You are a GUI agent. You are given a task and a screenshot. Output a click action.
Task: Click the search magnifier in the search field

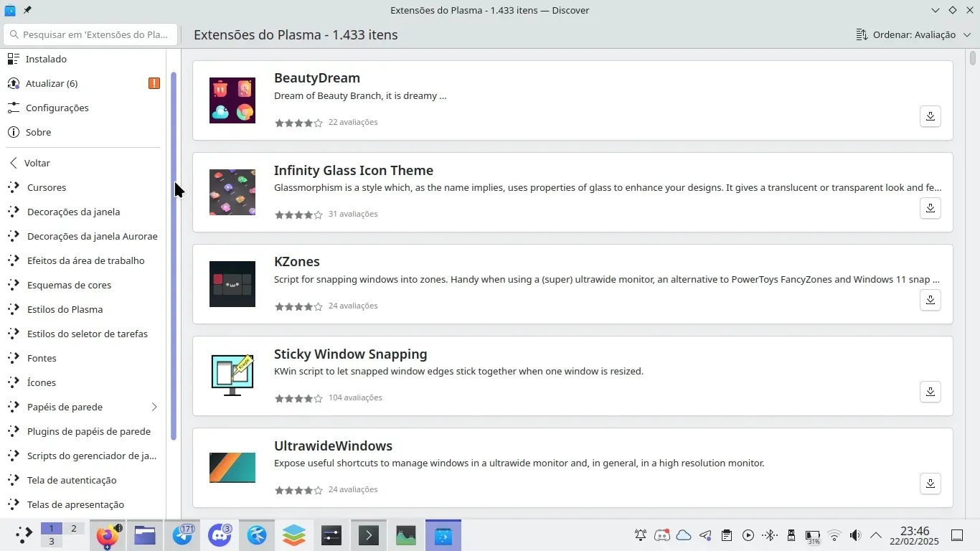coord(16,34)
